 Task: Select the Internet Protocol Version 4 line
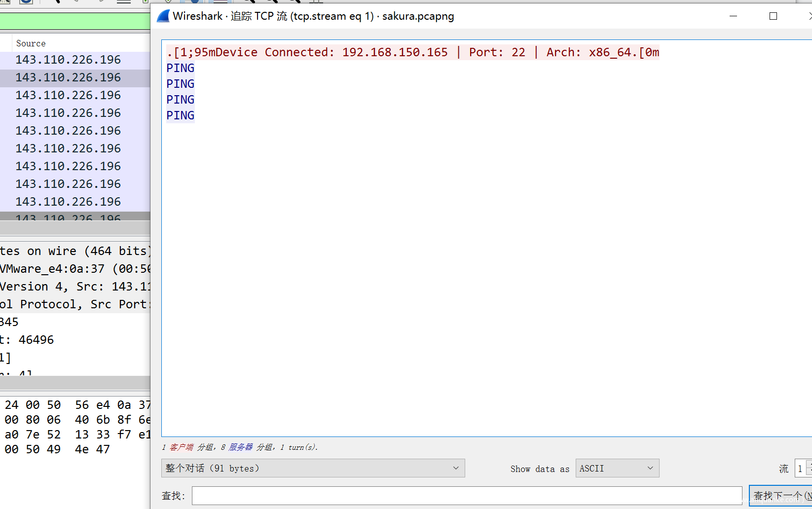(x=74, y=287)
